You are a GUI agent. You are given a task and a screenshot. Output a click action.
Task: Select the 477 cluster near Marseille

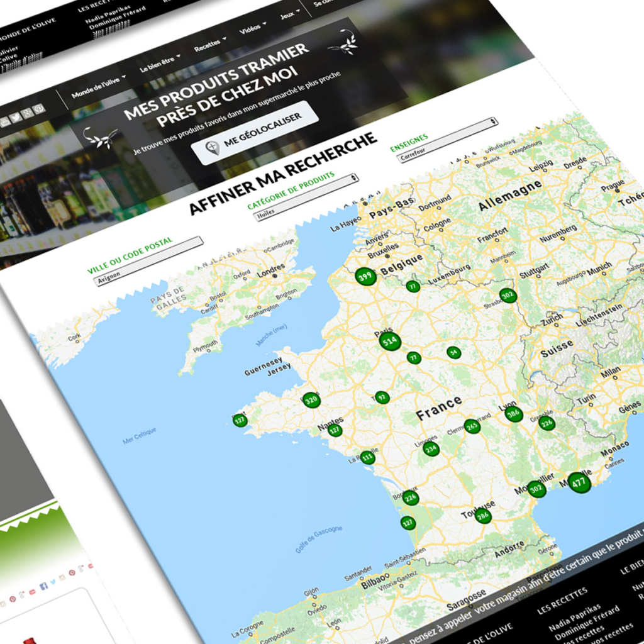[x=579, y=482]
